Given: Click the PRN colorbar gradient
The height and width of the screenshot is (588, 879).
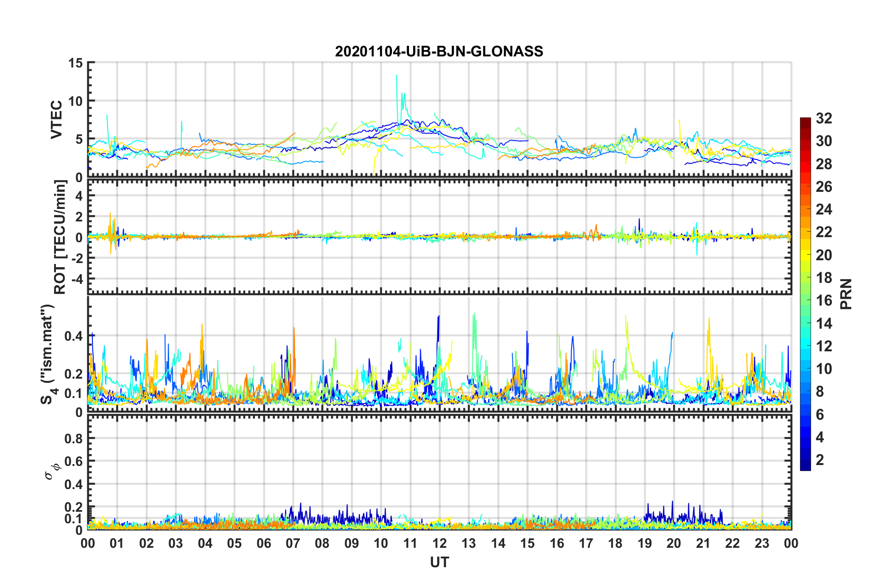Looking at the screenshot, I should (x=806, y=294).
